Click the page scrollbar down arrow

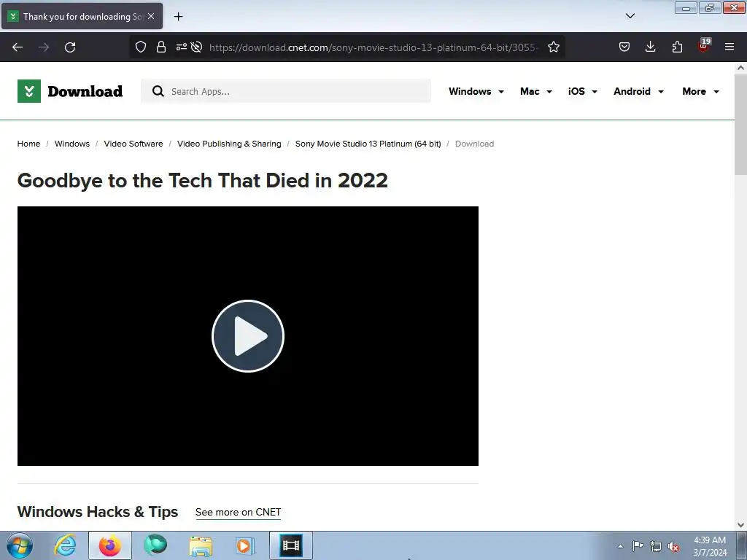pyautogui.click(x=740, y=525)
